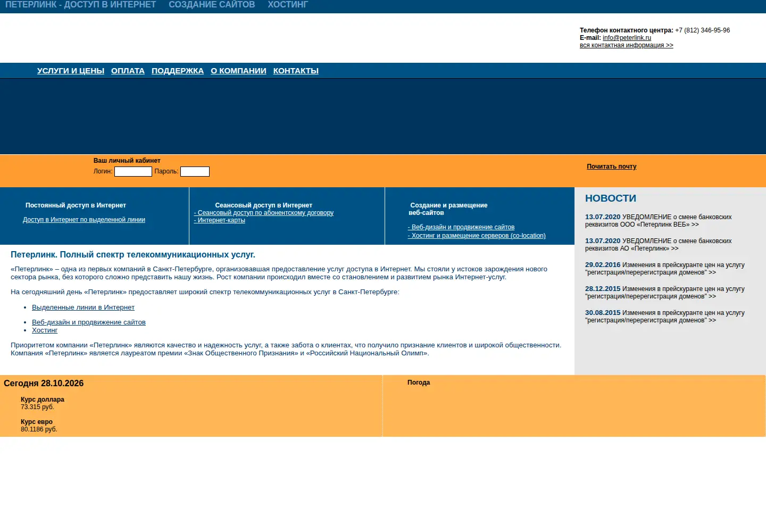This screenshot has height=532, width=766.
Task: Open Почитать почту link
Action: point(612,167)
